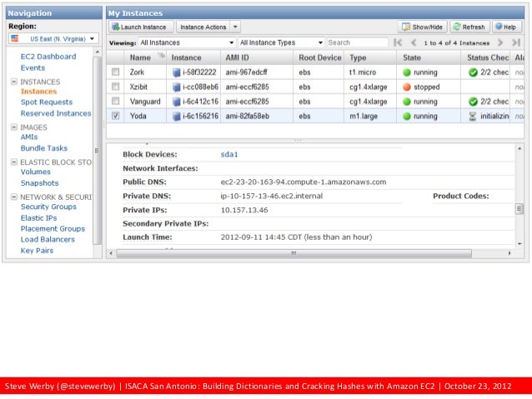
Task: Open Placement Groups link
Action: (x=53, y=229)
